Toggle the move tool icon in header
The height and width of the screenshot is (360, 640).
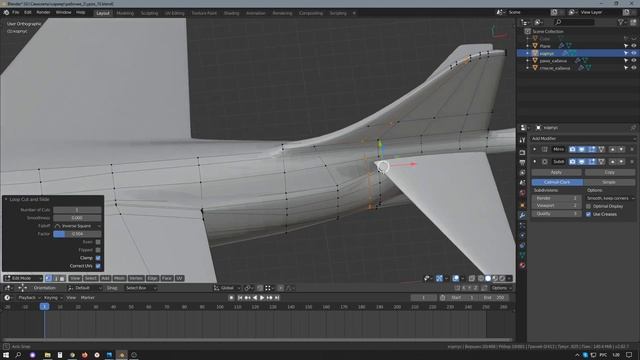click(x=22, y=288)
